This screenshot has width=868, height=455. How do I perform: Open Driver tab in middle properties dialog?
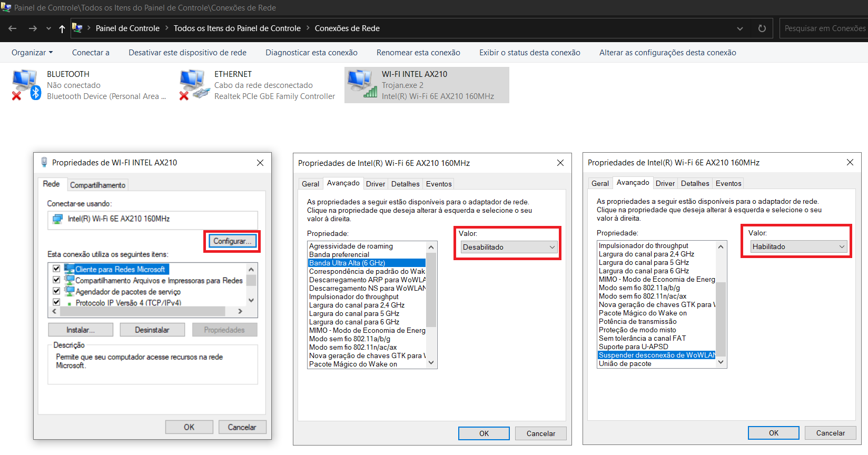tap(376, 184)
